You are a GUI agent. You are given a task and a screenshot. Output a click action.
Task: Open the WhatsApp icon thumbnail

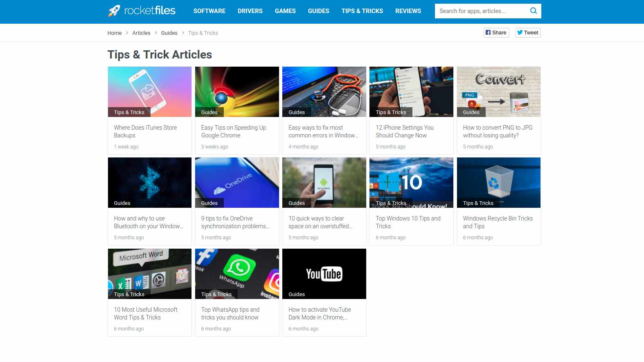(x=237, y=274)
